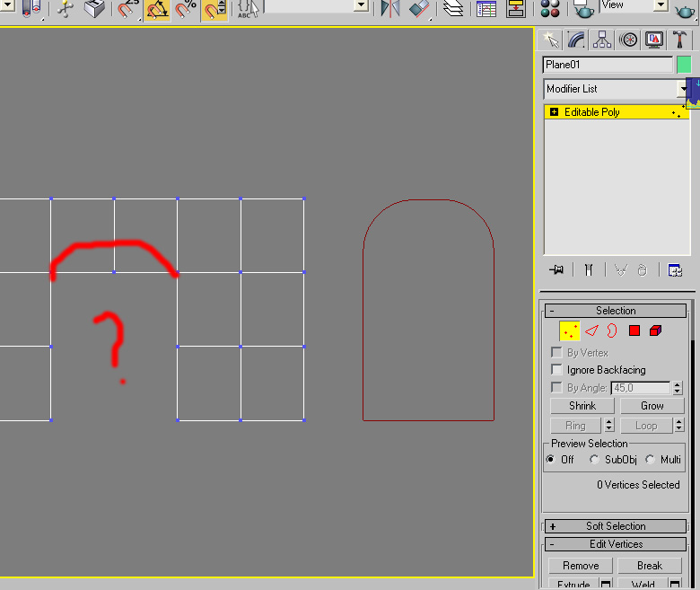Switch to the Display panel tab

pyautogui.click(x=654, y=40)
